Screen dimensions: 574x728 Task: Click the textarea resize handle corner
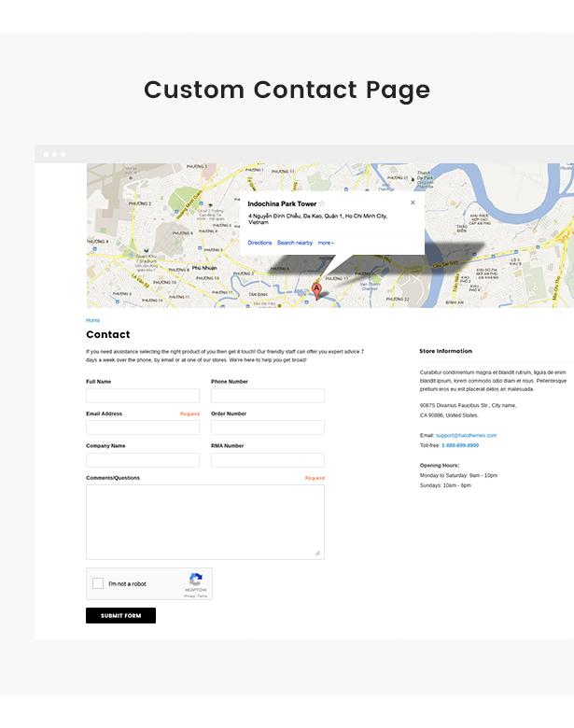pos(317,553)
